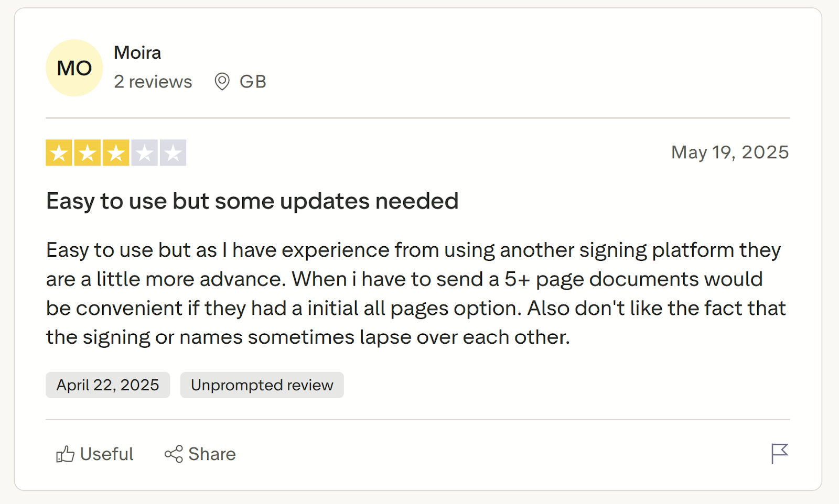Click the Share text label
Screen dimensions: 839x504
coord(212,454)
